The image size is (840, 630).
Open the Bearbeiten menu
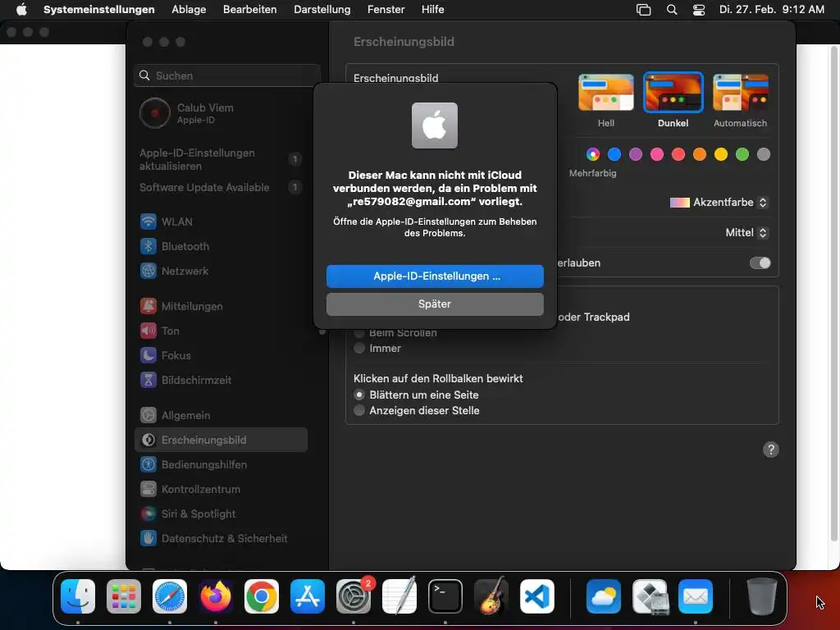(249, 10)
